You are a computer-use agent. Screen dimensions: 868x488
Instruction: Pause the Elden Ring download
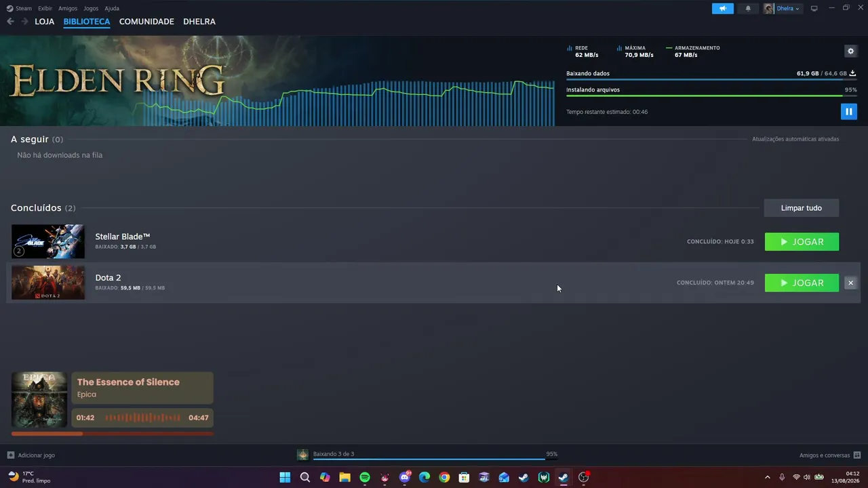pyautogui.click(x=848, y=111)
